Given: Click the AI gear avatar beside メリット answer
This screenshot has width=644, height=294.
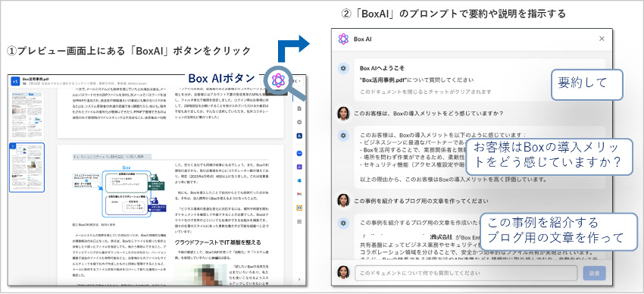Looking at the screenshot, I should (x=343, y=135).
